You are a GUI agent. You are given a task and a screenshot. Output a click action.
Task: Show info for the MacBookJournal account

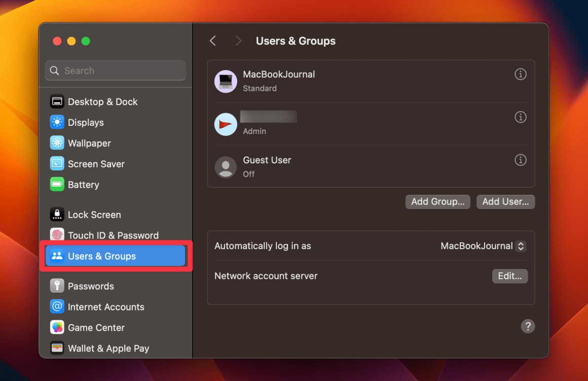(x=521, y=74)
